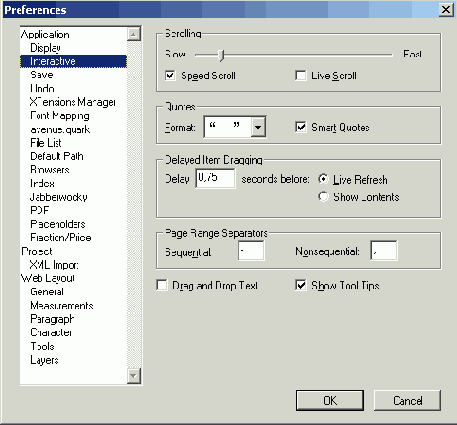Click the list scroll down arrow
Screen dimensions: 457x425
tap(134, 376)
